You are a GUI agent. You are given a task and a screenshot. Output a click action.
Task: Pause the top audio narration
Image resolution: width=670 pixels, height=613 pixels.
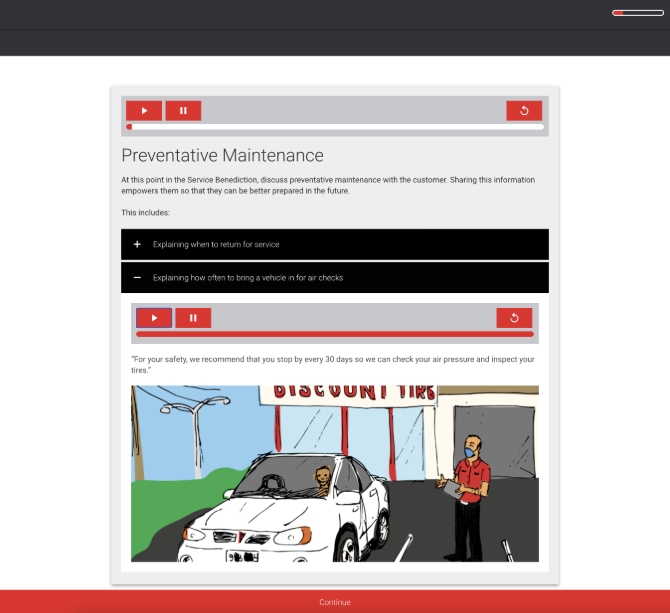tap(183, 111)
